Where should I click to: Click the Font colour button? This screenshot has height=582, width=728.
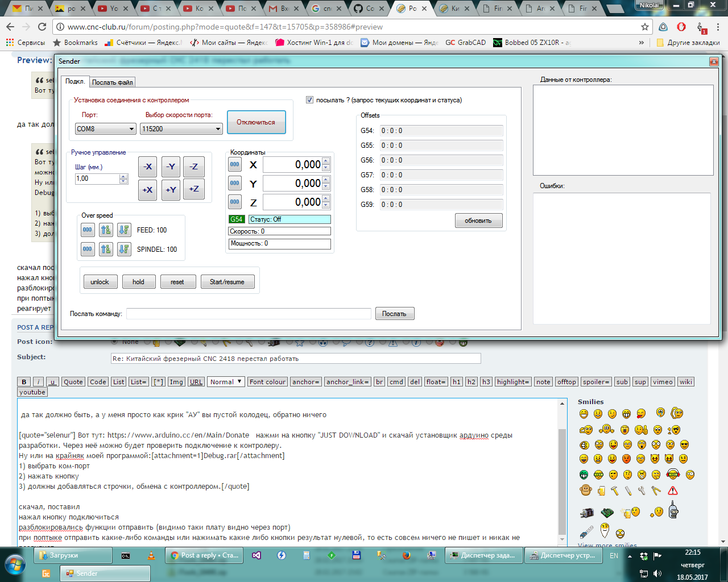point(267,382)
